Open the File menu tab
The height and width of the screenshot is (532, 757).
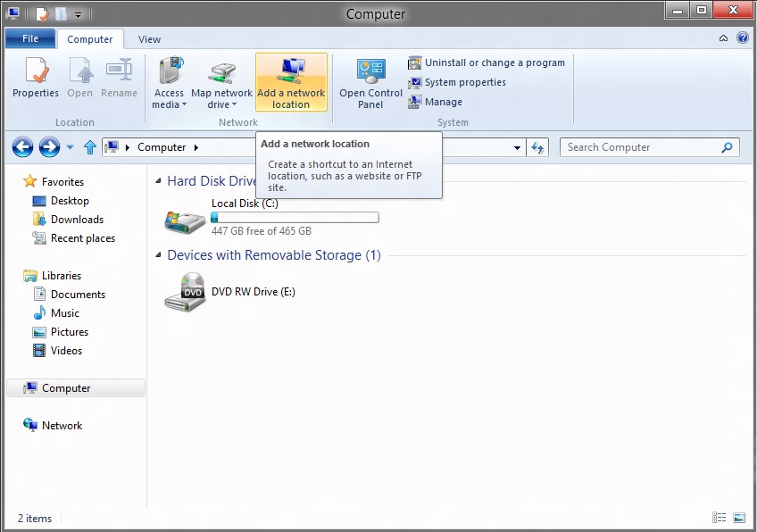coord(30,39)
